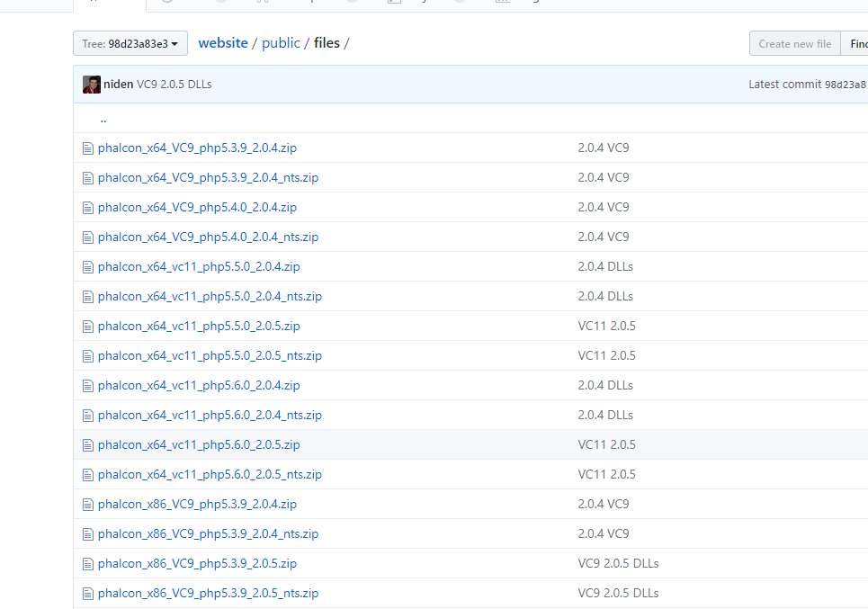
Task: Open commit message for phalcon_x64_VC9_php5.3.9_2.0.4.zip
Action: [x=604, y=148]
